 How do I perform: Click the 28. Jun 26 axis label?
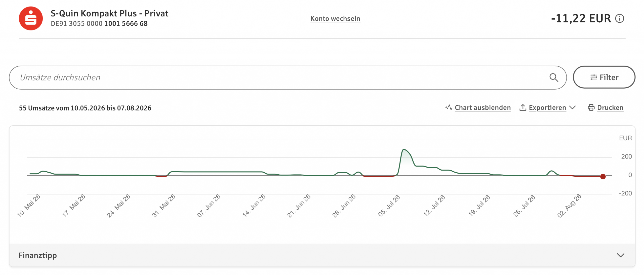pos(344,206)
